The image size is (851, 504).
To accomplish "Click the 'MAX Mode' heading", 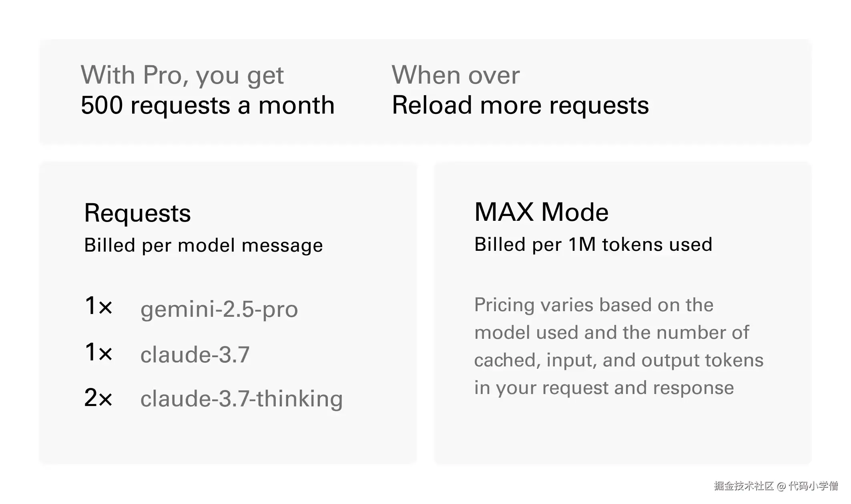I will [541, 212].
